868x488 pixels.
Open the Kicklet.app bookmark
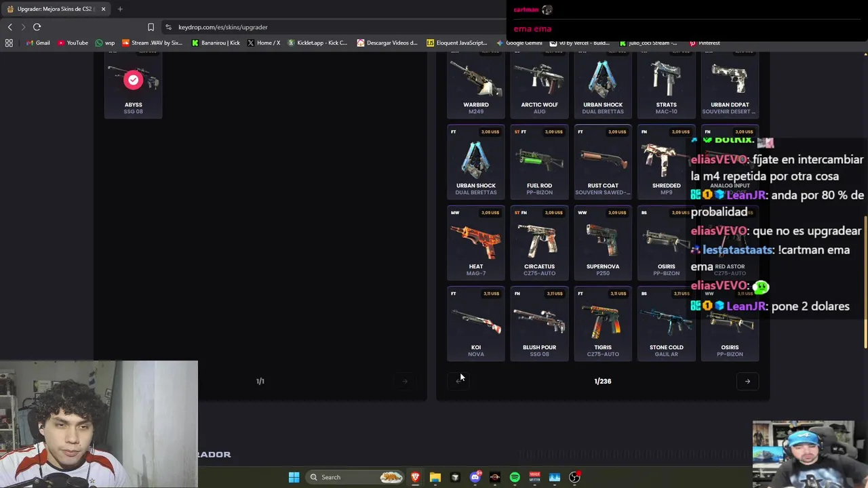click(317, 43)
